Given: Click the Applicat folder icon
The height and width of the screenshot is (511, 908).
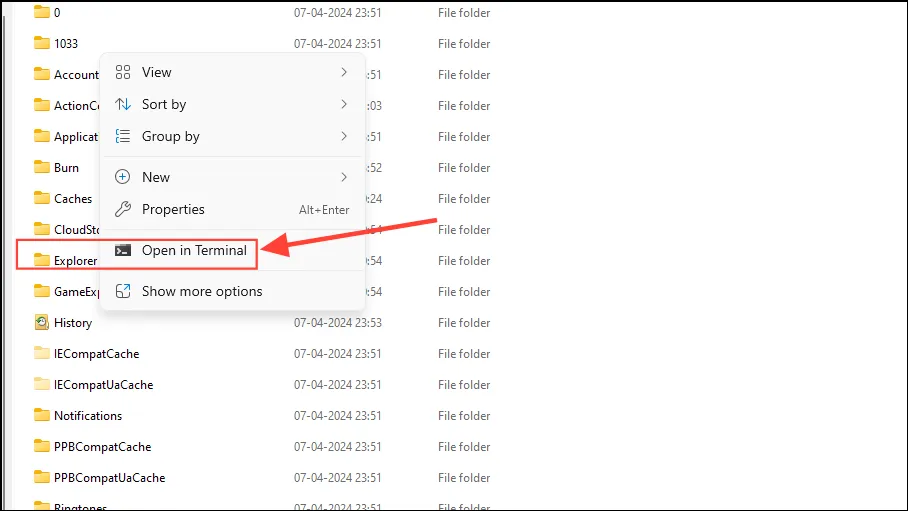Looking at the screenshot, I should point(42,136).
